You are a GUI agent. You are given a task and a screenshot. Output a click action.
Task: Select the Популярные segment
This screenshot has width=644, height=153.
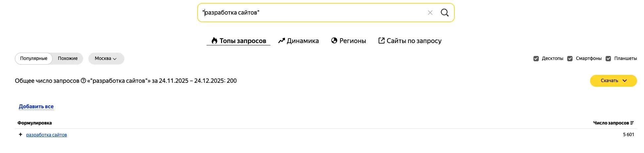pos(34,59)
